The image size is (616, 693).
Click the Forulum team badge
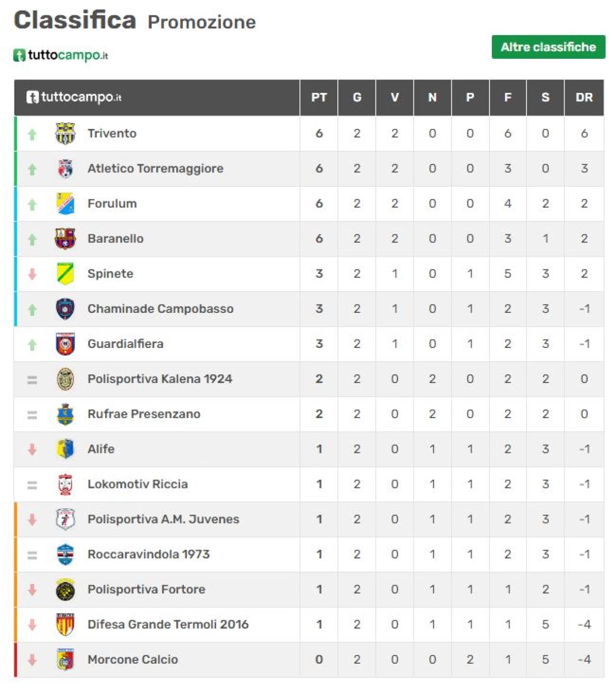point(65,204)
